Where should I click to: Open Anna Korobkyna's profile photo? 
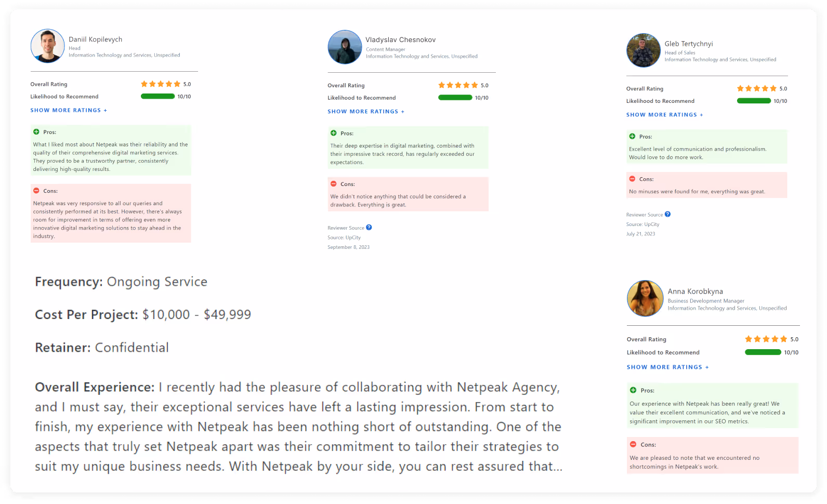(x=645, y=298)
